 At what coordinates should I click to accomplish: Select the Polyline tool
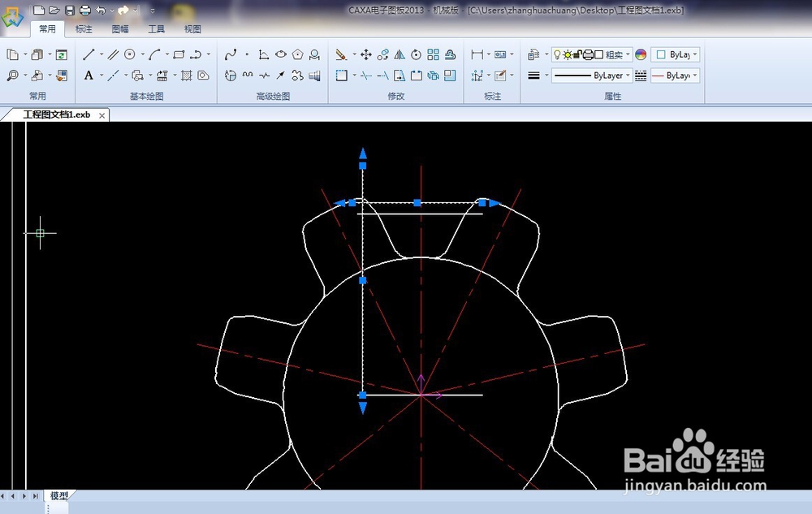(196, 54)
